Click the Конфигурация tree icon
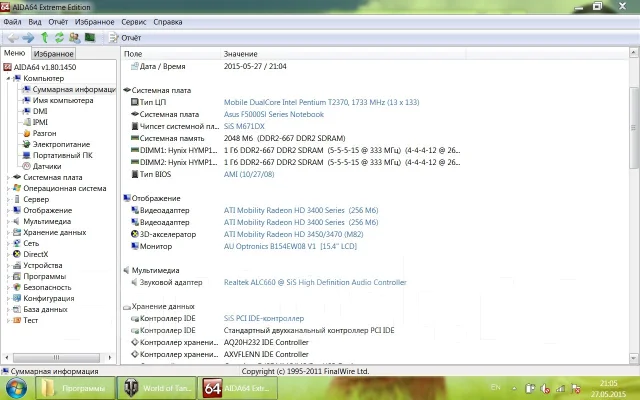Screen dimensions: 640x400 [x=17, y=298]
